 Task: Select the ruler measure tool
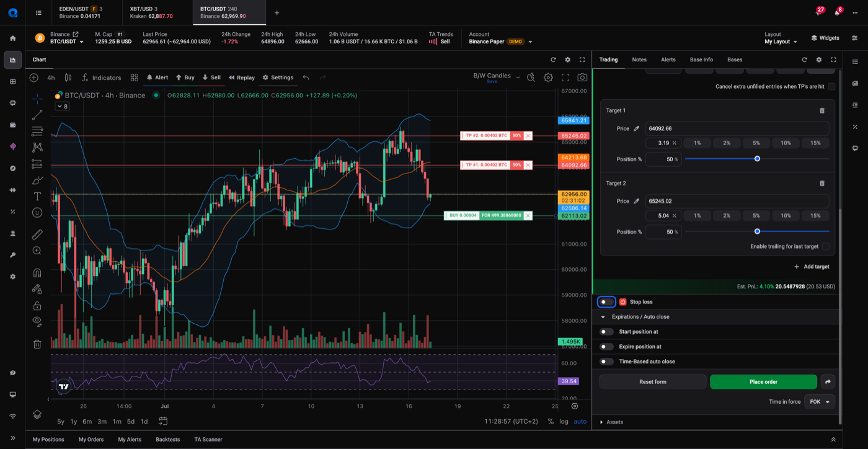37,234
